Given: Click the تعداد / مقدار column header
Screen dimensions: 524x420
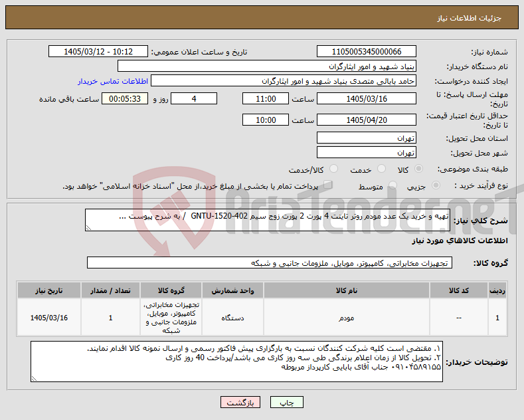Looking at the screenshot, I should [110, 290].
